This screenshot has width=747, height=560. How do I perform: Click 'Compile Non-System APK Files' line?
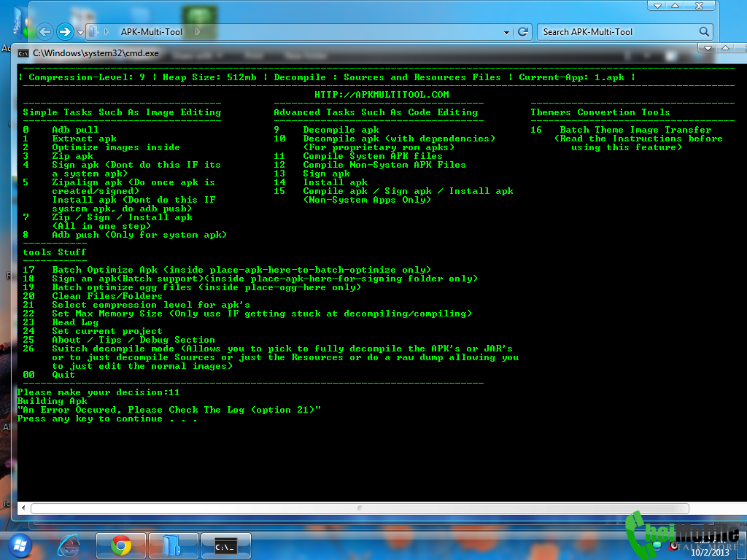point(384,164)
